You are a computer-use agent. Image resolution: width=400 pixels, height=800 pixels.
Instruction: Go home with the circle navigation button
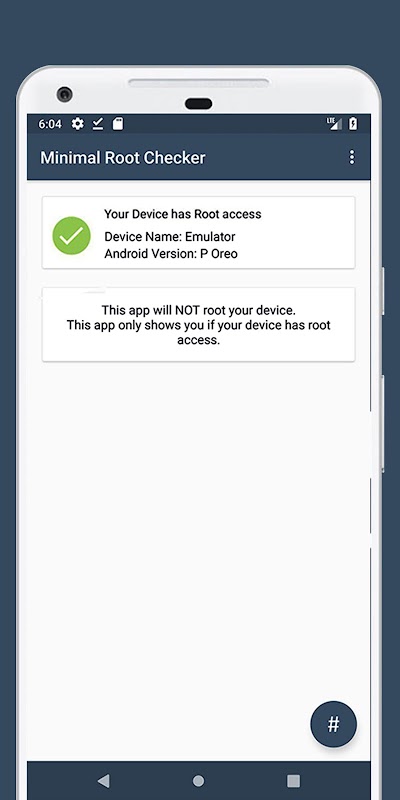point(198,781)
